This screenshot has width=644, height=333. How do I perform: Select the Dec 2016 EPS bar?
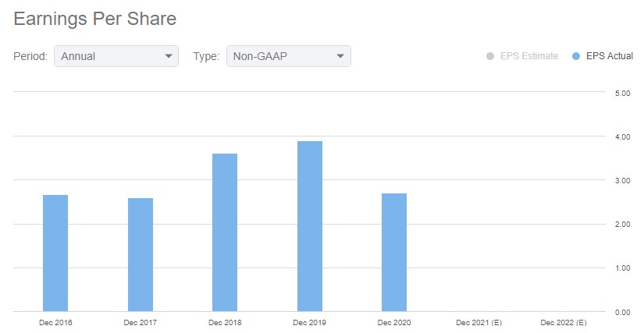pos(55,253)
